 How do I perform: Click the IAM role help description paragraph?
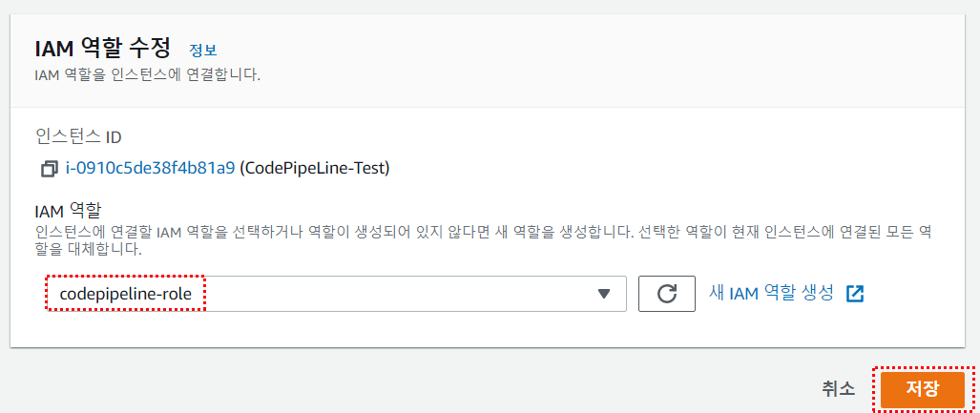click(x=477, y=233)
